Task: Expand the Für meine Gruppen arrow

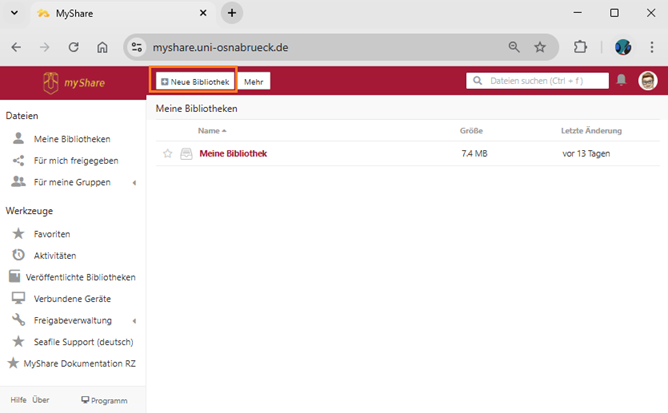Action: (134, 182)
